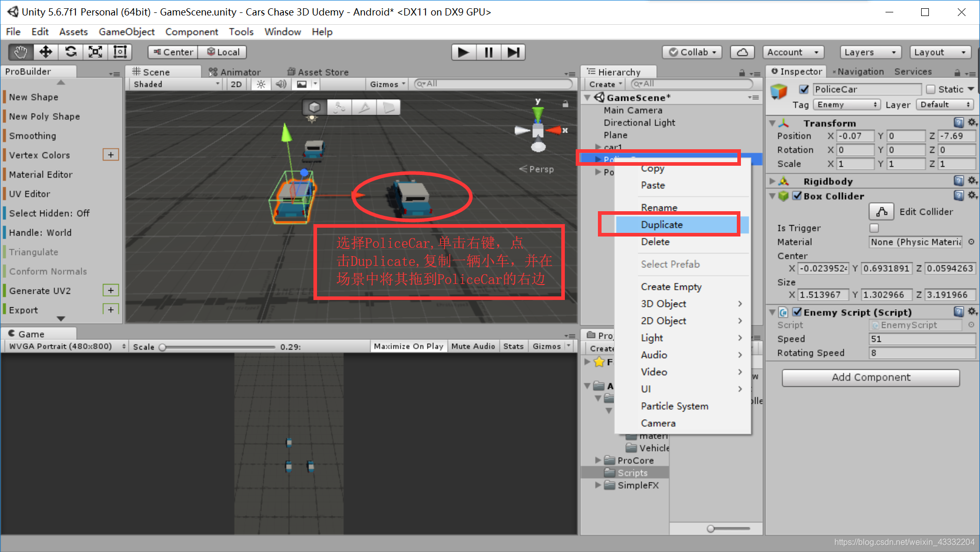The height and width of the screenshot is (552, 980).
Task: Open the 3D Object submenu
Action: (x=681, y=304)
